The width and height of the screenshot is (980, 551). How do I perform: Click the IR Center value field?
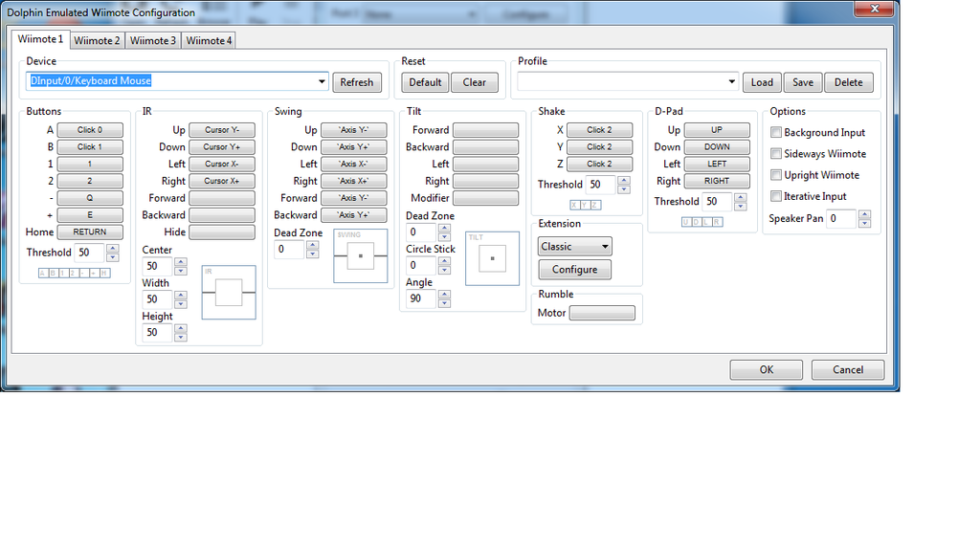point(158,266)
